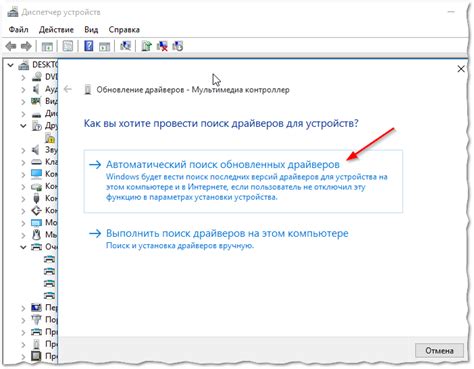Viewport: 474px width, 369px height.
Task: Click the uninstall device red X icon
Action: (x=162, y=46)
